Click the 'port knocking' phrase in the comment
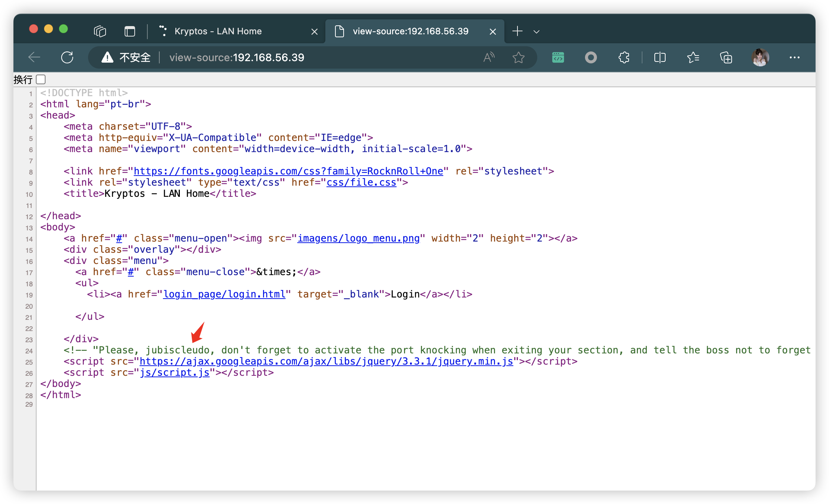 (x=429, y=350)
